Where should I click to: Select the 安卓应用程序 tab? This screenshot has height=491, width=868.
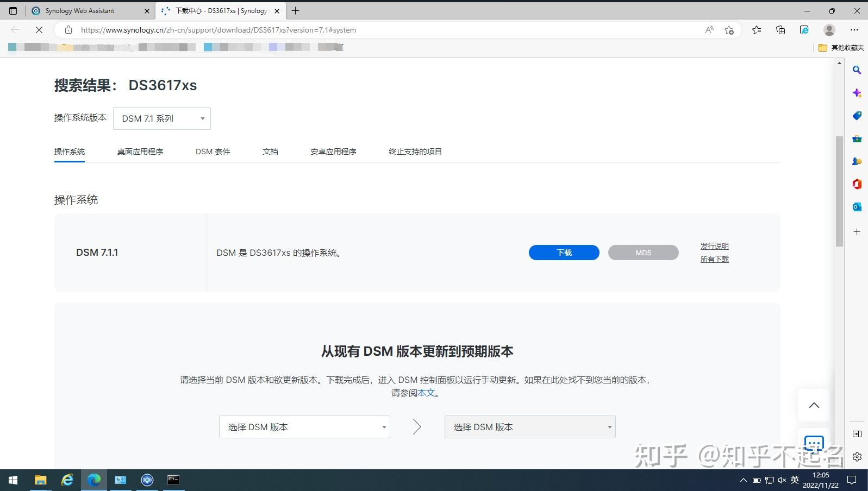coord(333,152)
